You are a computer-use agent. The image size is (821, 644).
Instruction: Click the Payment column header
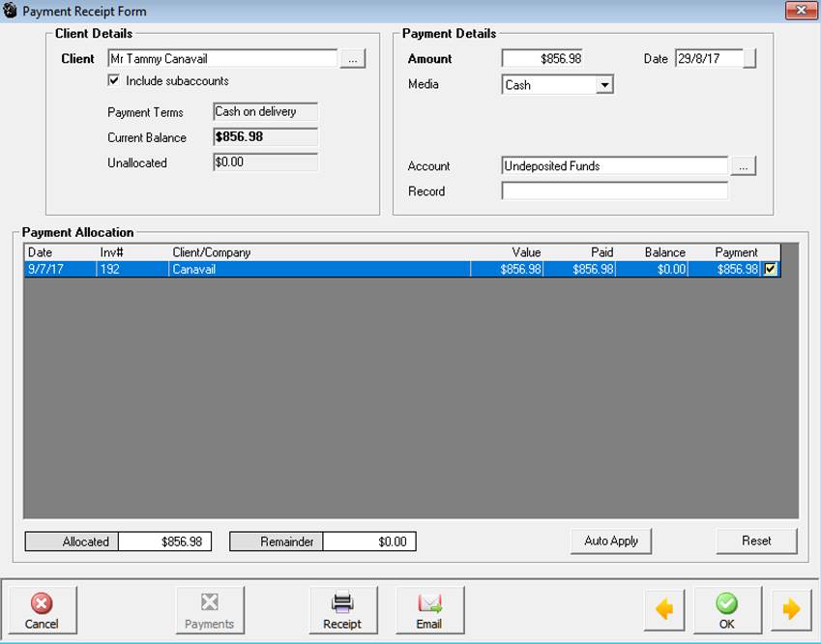(x=723, y=252)
